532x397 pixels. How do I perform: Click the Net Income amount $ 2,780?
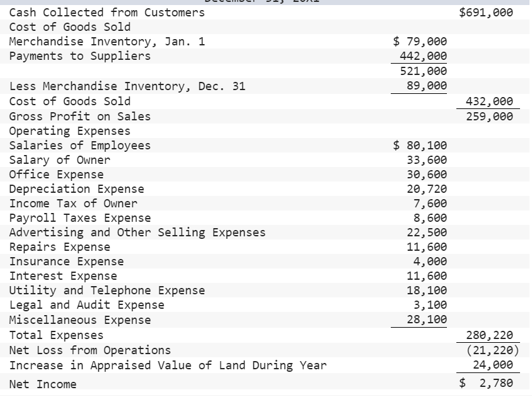489,383
